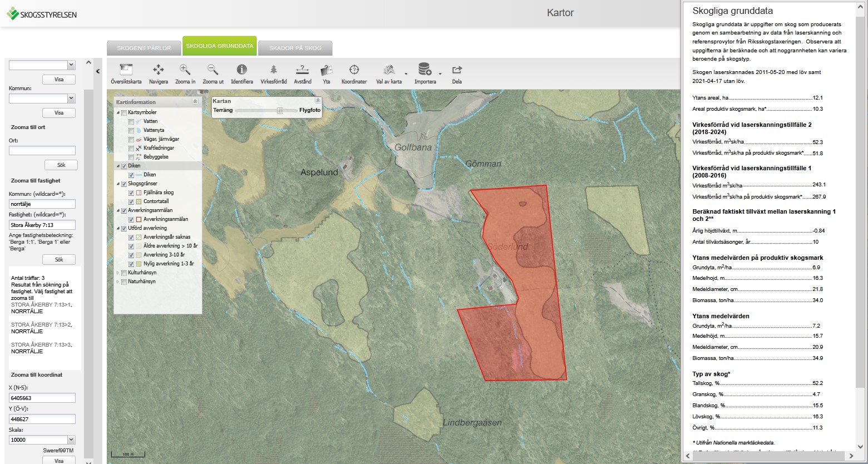
Task: Click the Terräng-Flygfoto slider handle
Action: point(280,110)
